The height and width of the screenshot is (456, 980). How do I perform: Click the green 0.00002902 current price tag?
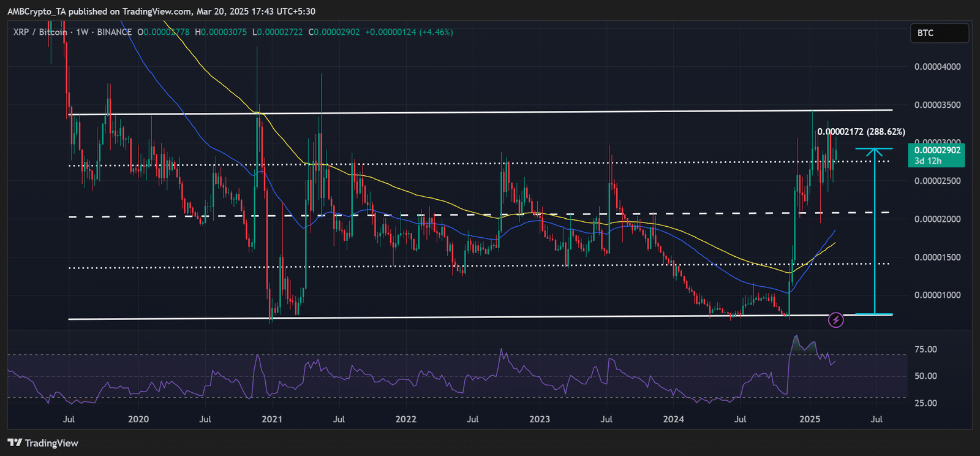pos(937,155)
